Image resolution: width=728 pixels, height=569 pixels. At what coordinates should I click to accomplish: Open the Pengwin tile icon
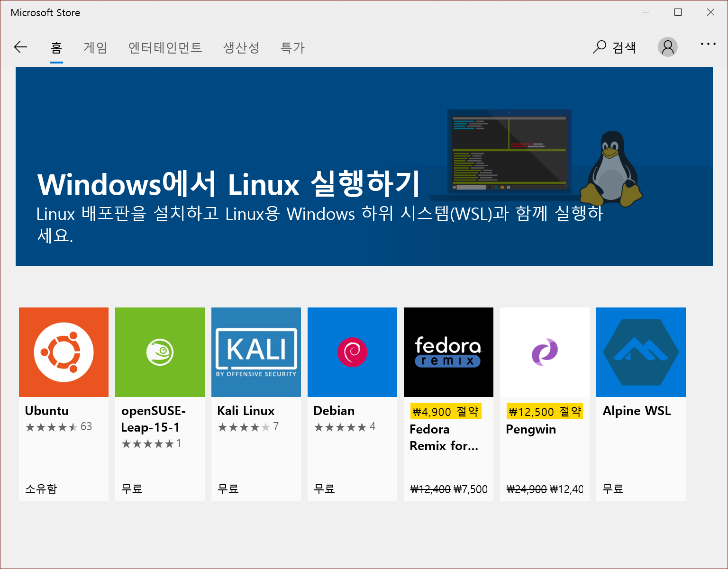point(545,352)
